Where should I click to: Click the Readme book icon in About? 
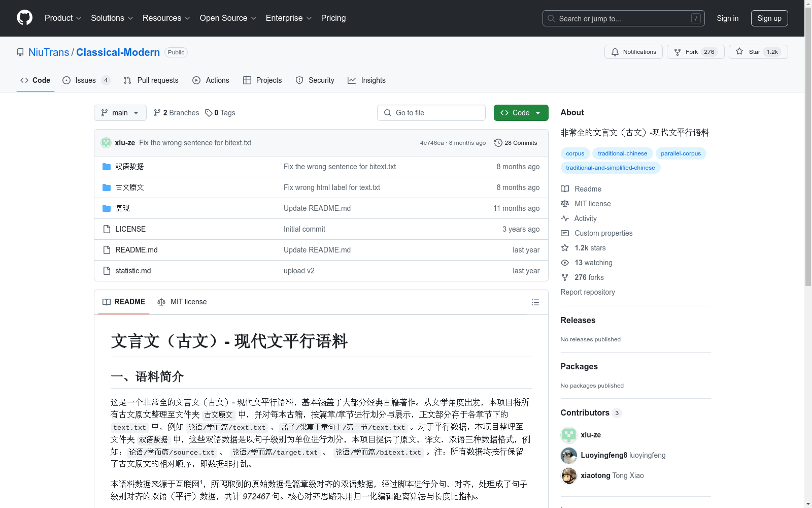point(565,189)
